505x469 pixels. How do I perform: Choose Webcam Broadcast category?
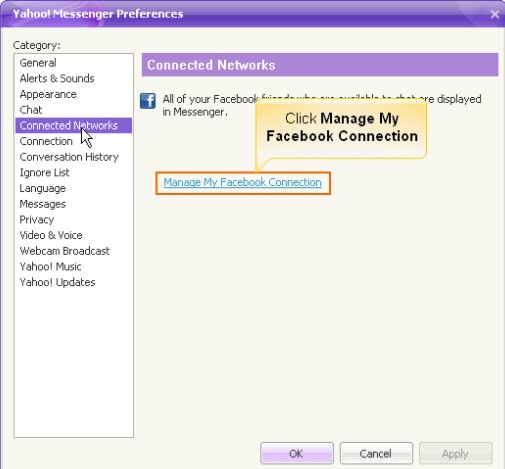point(73,251)
